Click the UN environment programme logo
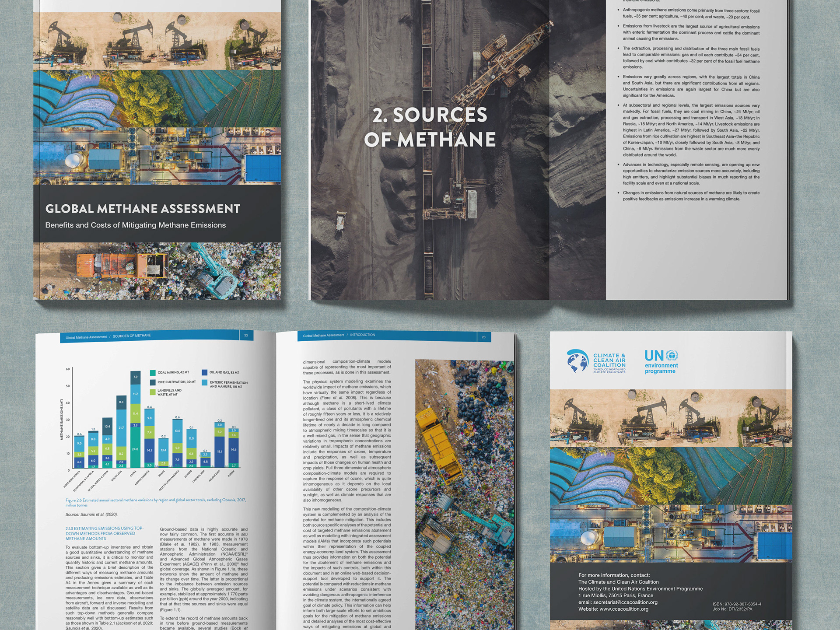Viewport: 840px width, 630px height. coord(661,362)
